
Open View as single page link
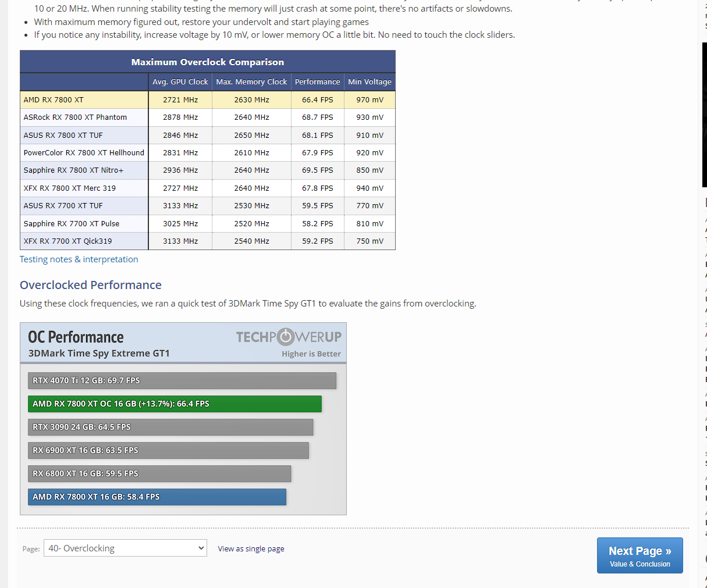[x=251, y=548]
